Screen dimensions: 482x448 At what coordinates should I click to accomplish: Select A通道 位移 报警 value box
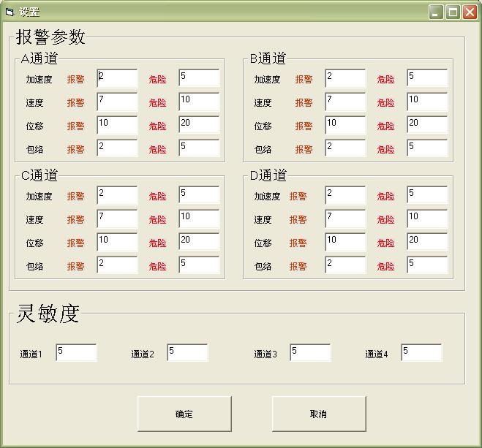click(117, 126)
